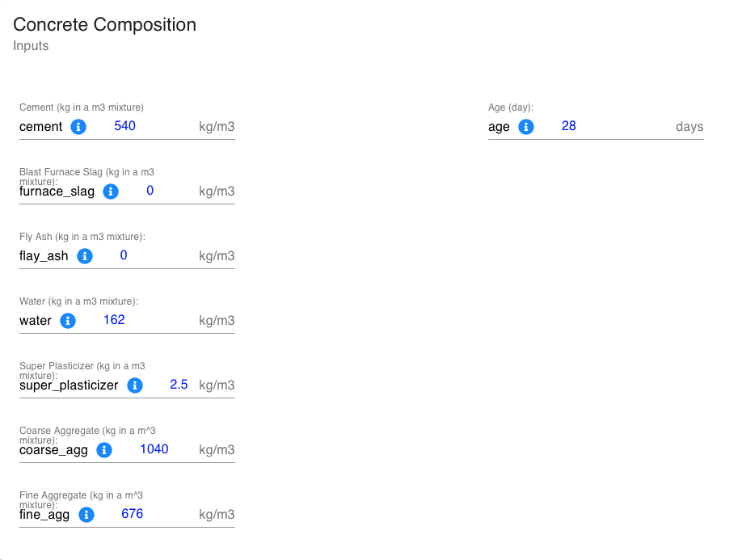Image resolution: width=746 pixels, height=560 pixels.
Task: Click the coarse_agg value 1040
Action: (154, 449)
